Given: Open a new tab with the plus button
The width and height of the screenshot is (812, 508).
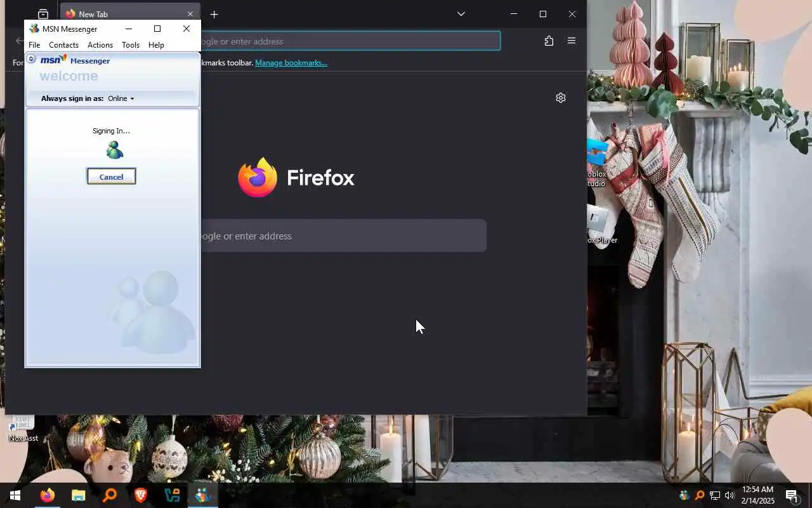Looking at the screenshot, I should pos(214,14).
